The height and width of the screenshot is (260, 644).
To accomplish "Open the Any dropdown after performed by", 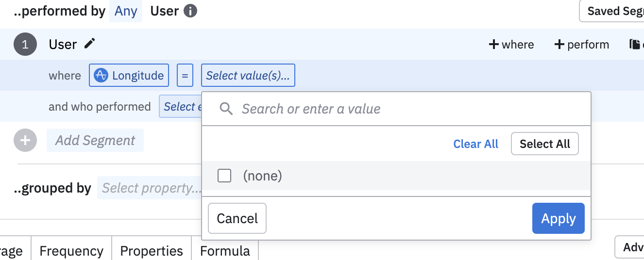I will click(x=126, y=11).
